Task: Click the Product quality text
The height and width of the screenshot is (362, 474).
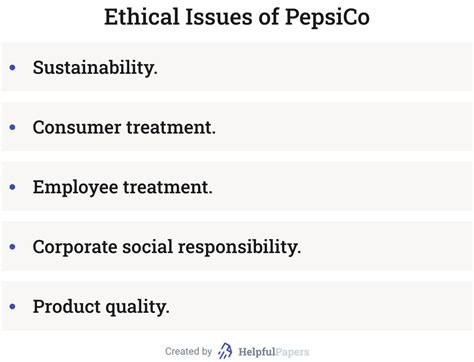Action: click(x=101, y=307)
